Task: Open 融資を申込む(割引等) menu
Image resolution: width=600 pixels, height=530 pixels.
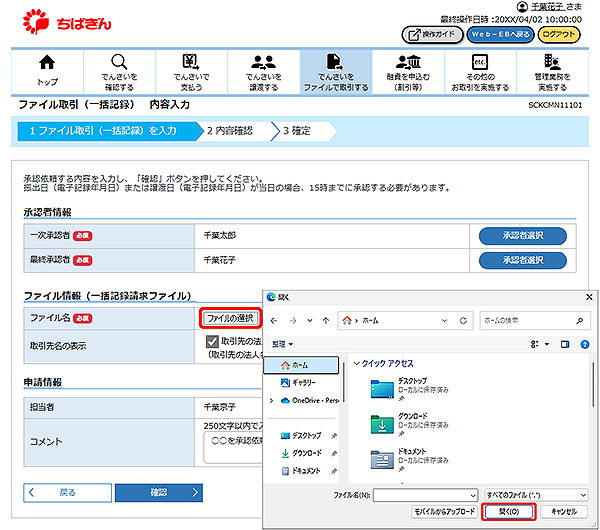Action: 408,72
